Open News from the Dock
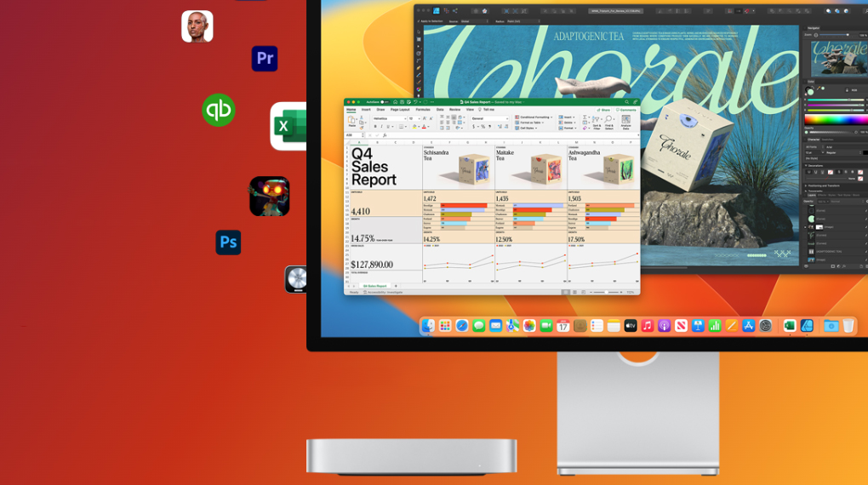868x485 pixels. tap(681, 326)
